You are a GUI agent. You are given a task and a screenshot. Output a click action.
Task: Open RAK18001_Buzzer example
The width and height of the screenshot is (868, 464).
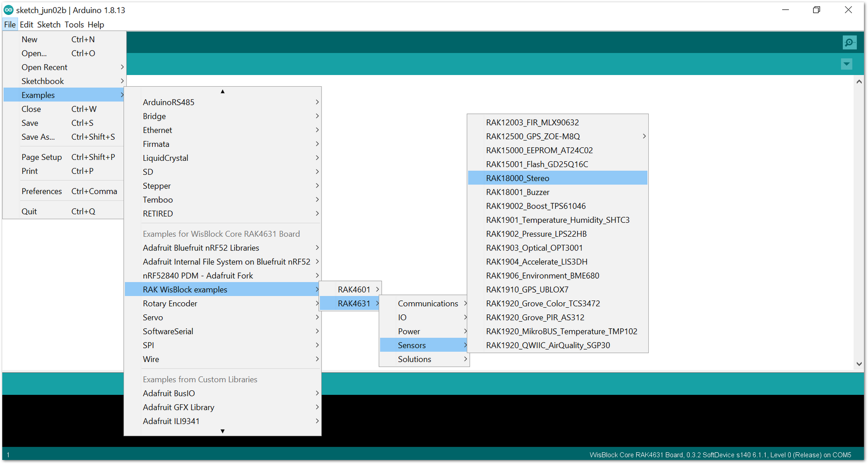557,192
